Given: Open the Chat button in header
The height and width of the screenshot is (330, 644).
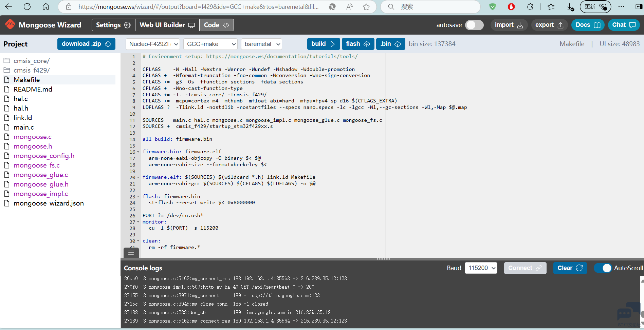Looking at the screenshot, I should (624, 25).
